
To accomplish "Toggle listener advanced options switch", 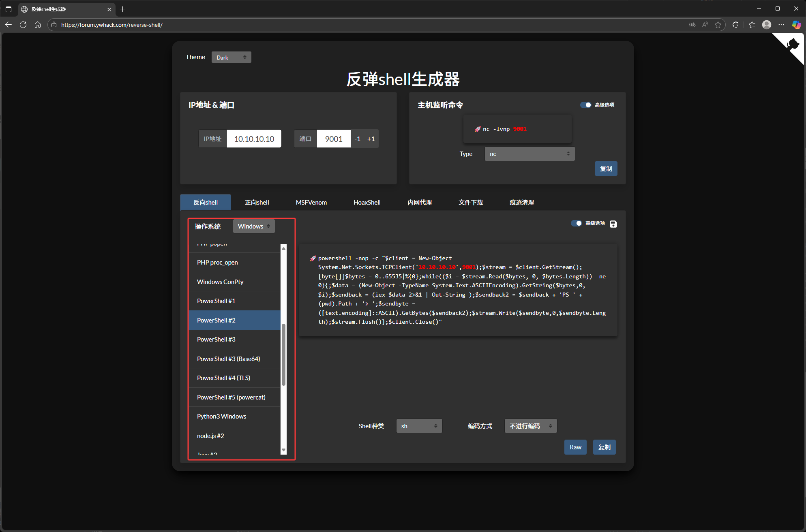I will click(x=585, y=105).
